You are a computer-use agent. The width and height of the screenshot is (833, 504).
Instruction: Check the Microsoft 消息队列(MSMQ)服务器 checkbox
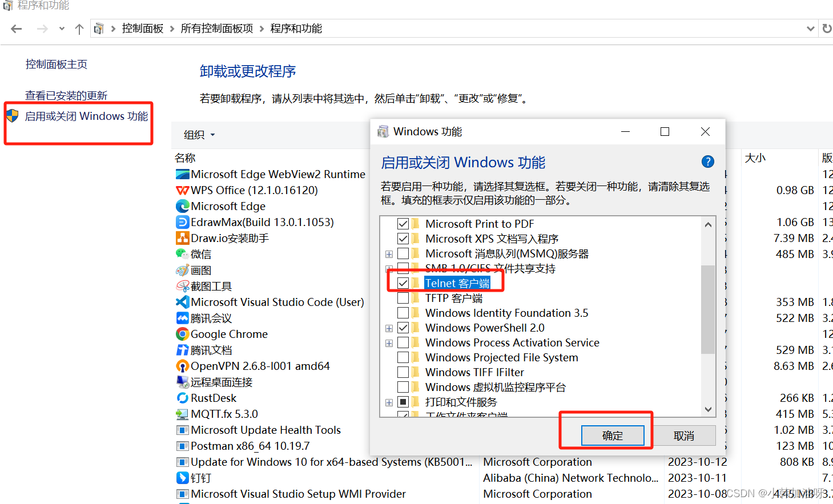point(403,253)
